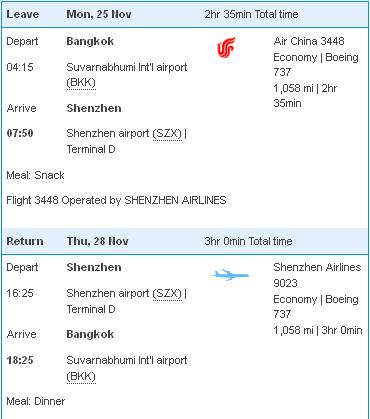
Task: Click the Meal: Snack text
Action: (x=35, y=175)
